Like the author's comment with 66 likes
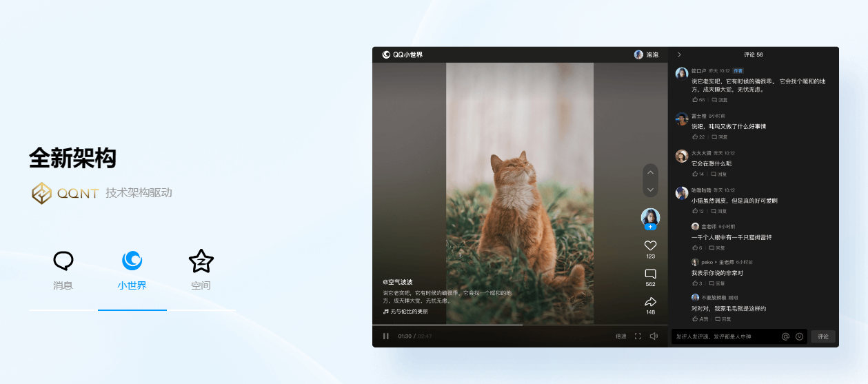The image size is (868, 384). click(698, 100)
